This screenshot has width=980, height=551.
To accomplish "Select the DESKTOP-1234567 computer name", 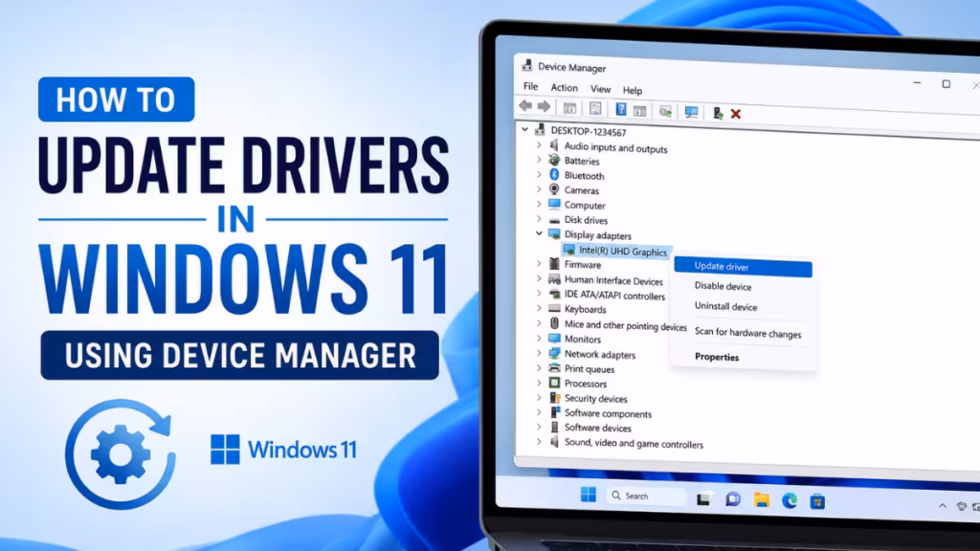I will (589, 132).
